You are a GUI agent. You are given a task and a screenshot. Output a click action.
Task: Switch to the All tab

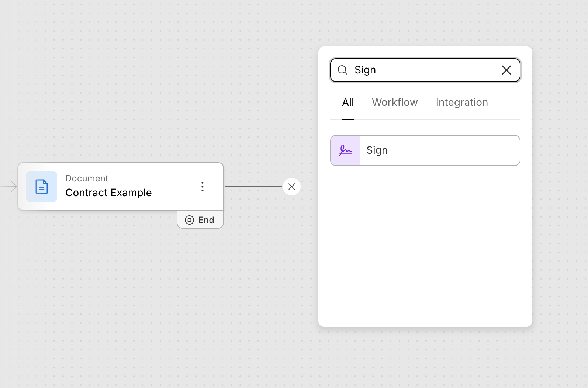(348, 103)
